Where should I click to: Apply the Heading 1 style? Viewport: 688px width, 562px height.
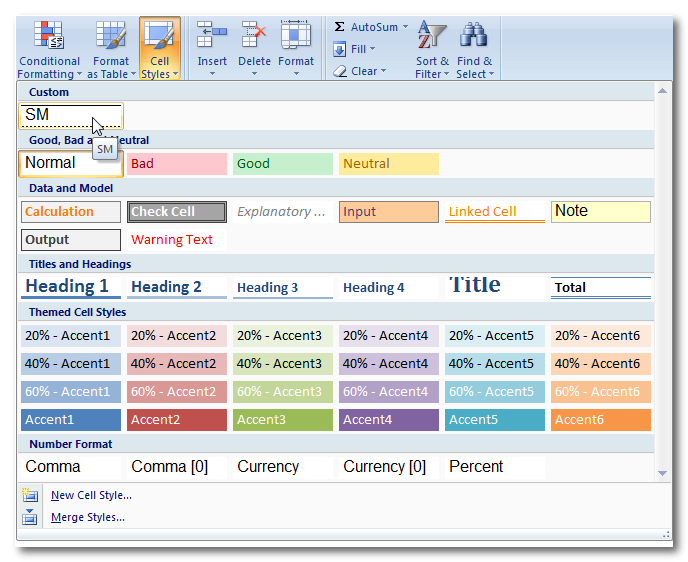pos(71,287)
